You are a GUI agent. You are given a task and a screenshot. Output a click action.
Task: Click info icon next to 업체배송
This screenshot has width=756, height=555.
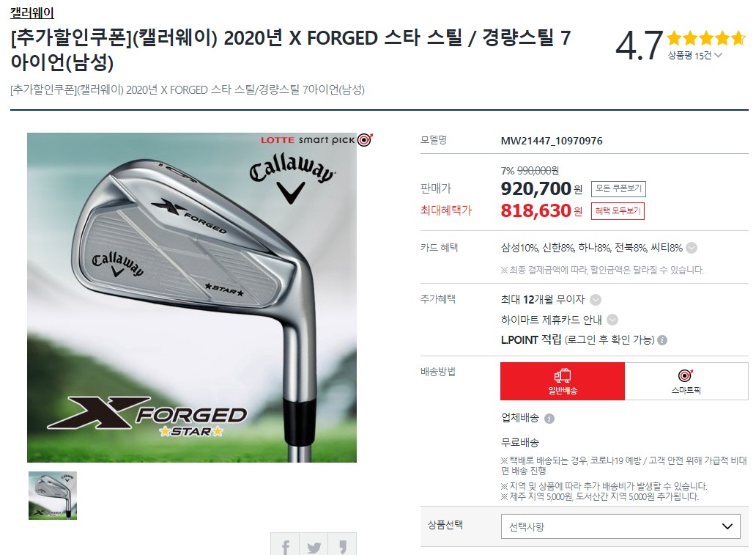(549, 419)
